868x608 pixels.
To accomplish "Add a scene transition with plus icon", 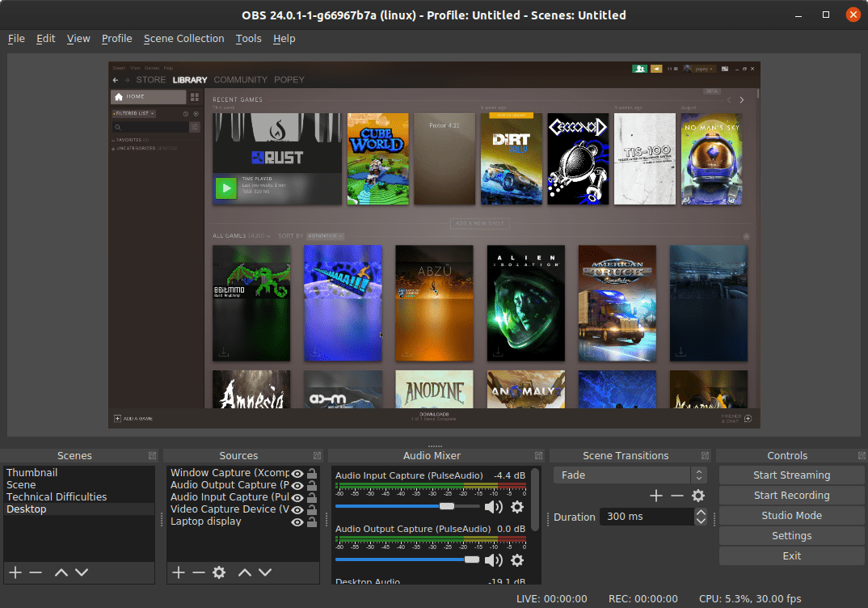I will coord(656,496).
